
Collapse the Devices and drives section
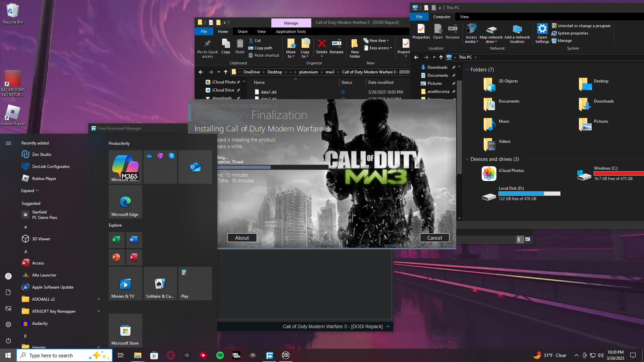[x=467, y=159]
